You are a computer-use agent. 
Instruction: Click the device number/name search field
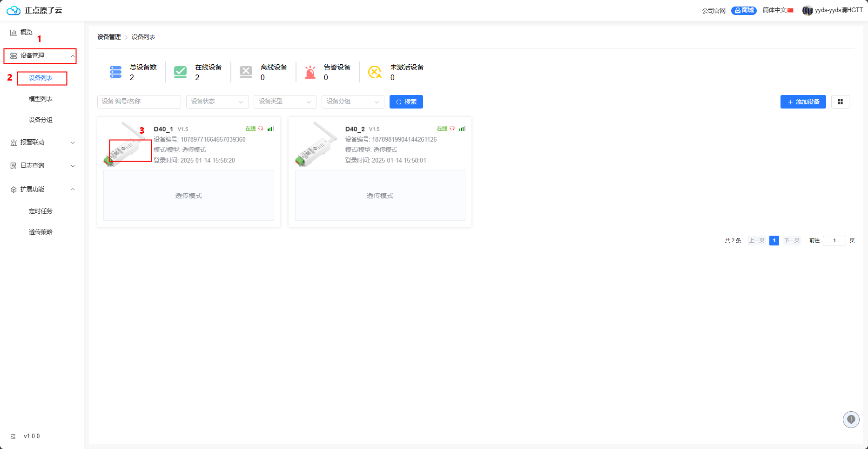coord(139,102)
